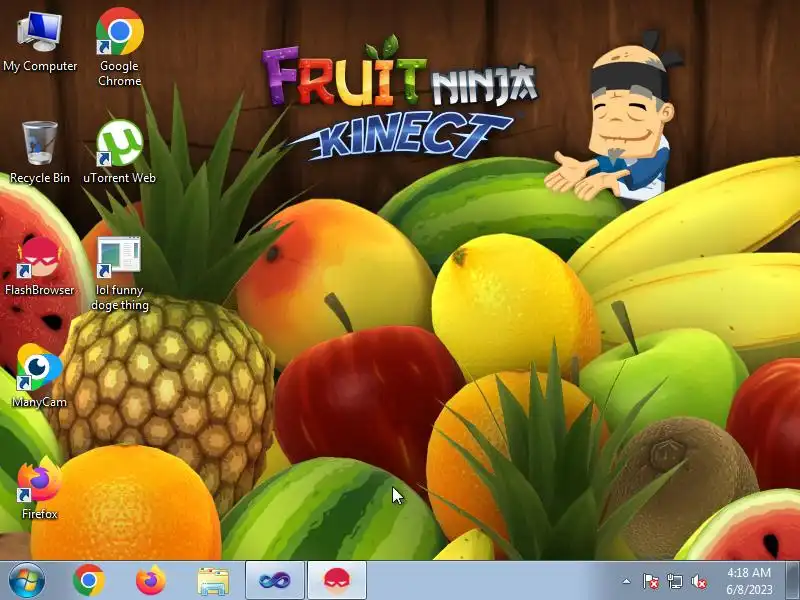Select the ManyCam desktop shortcut
The height and width of the screenshot is (600, 800).
pyautogui.click(x=40, y=376)
